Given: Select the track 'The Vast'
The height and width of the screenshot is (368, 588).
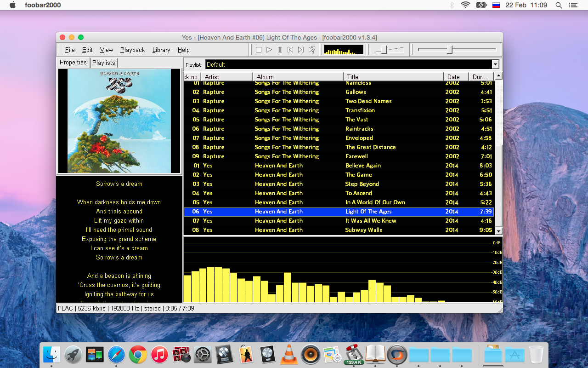Looking at the screenshot, I should 338,120.
